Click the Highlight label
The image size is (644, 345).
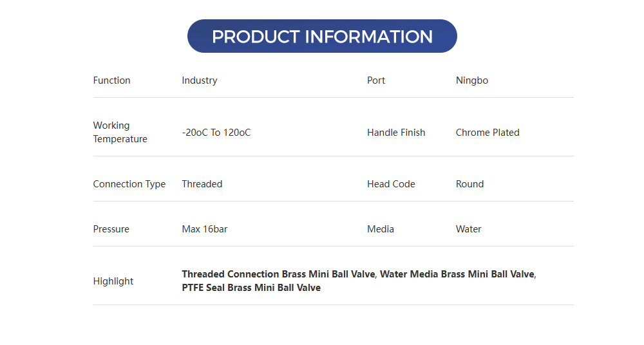pos(113,281)
